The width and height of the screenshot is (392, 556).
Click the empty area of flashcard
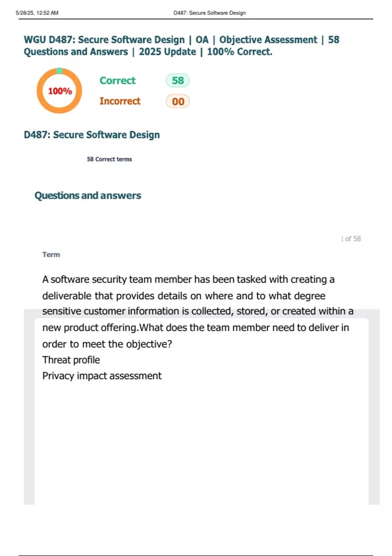[201, 442]
